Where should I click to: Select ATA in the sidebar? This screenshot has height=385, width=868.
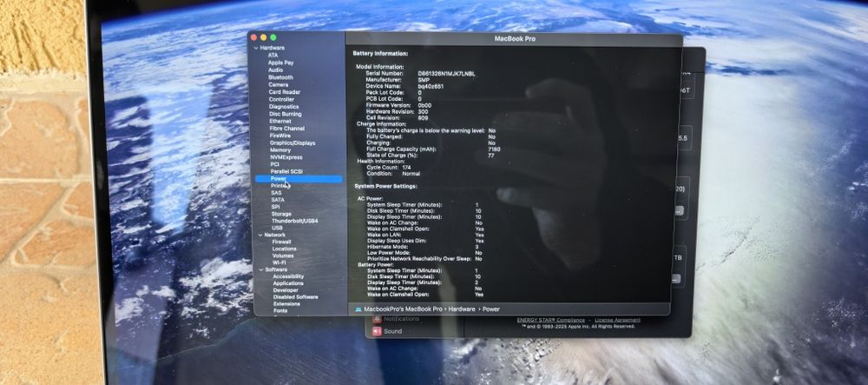273,56
